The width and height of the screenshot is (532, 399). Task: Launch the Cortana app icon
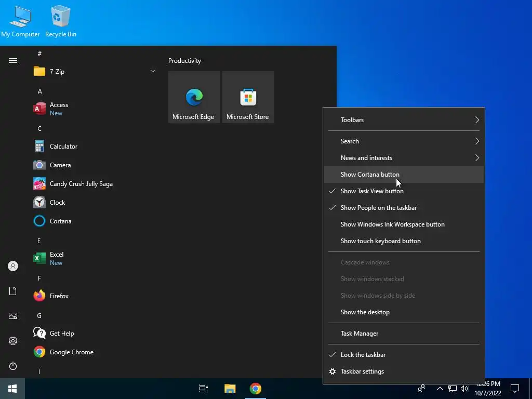click(39, 221)
